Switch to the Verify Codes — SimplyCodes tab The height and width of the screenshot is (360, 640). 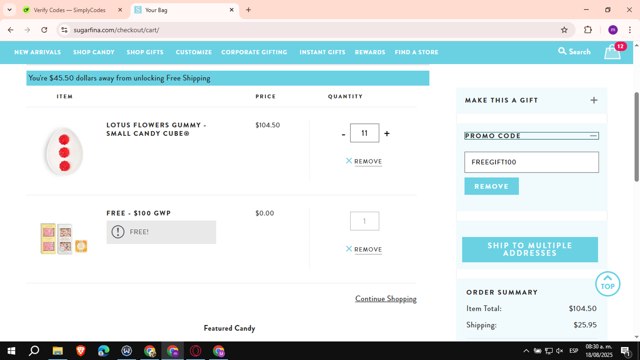click(x=69, y=10)
